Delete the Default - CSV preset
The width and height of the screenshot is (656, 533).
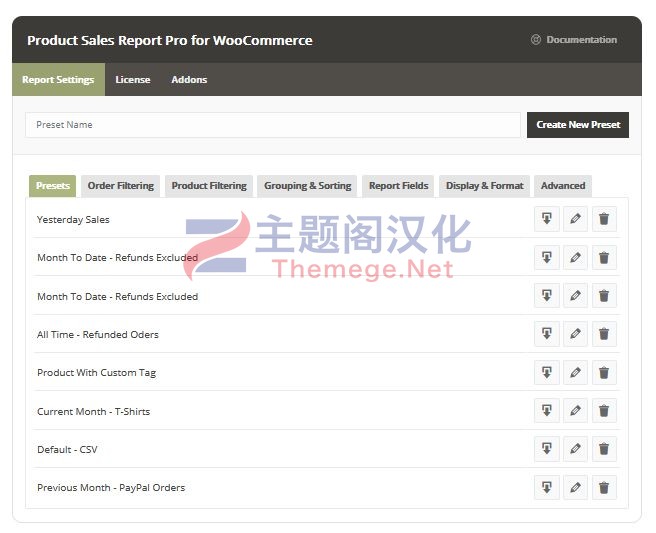coord(604,448)
